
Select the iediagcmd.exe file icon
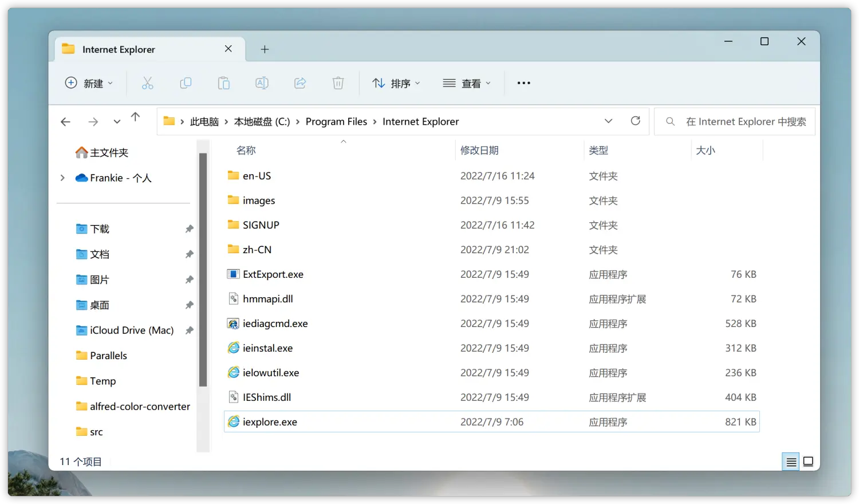tap(233, 324)
